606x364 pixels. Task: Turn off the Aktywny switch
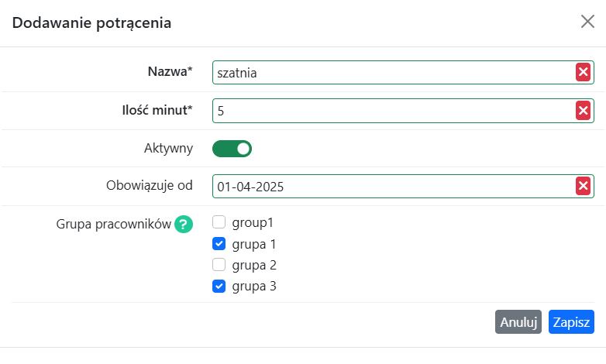232,148
